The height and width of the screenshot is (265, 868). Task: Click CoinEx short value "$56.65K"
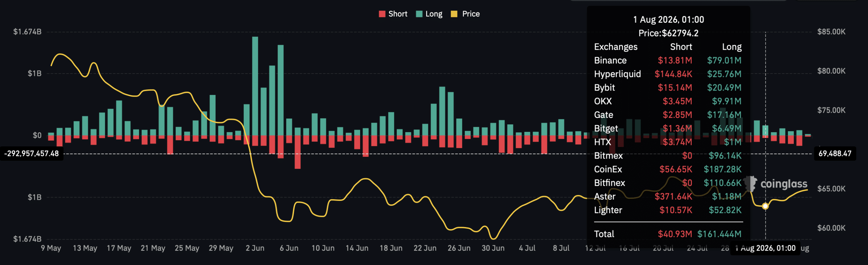pyautogui.click(x=676, y=169)
